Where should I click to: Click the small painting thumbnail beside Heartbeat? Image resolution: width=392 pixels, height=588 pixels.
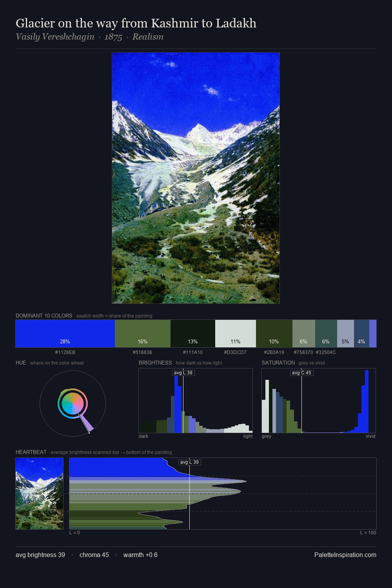(x=39, y=494)
